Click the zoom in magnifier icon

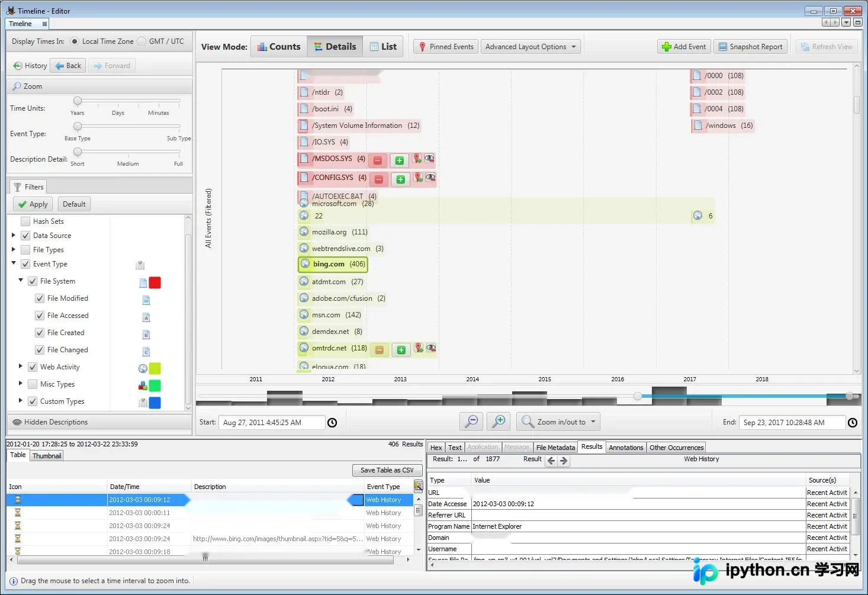click(x=499, y=422)
